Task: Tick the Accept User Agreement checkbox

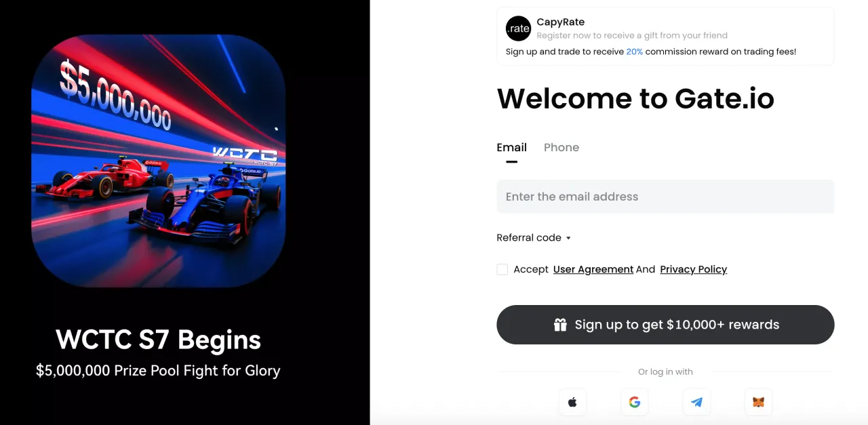Action: (502, 269)
